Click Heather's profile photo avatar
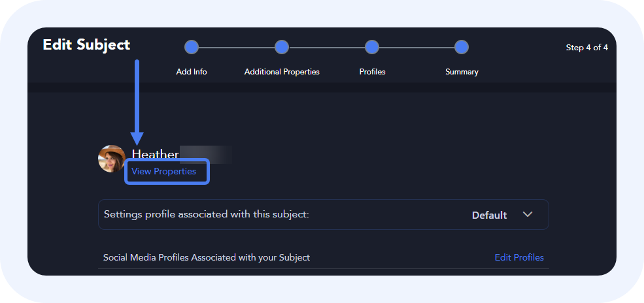Screen dimensions: 644x303 pos(112,159)
